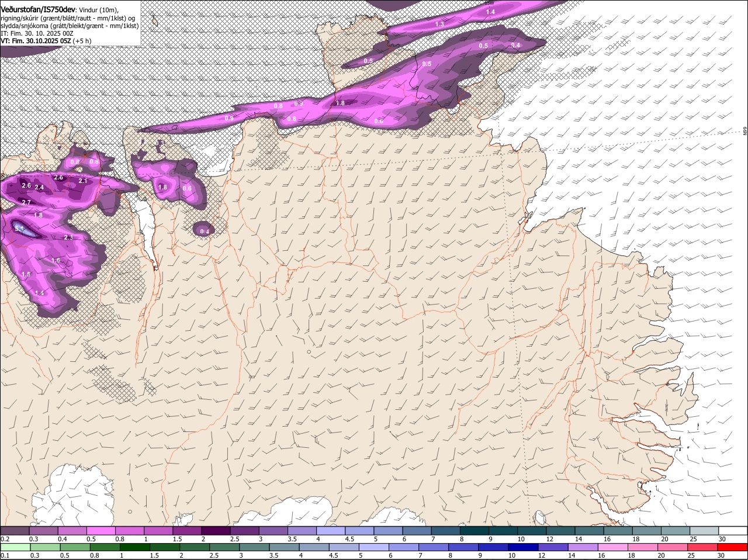Click the lower legend swatch between 0.1 and 0.3

coord(15,547)
